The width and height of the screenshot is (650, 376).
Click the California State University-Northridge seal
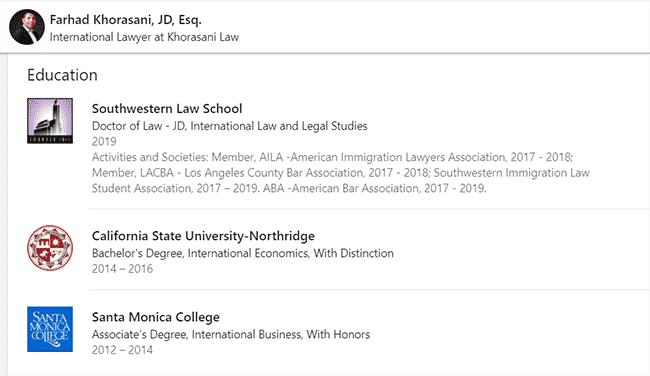point(50,248)
